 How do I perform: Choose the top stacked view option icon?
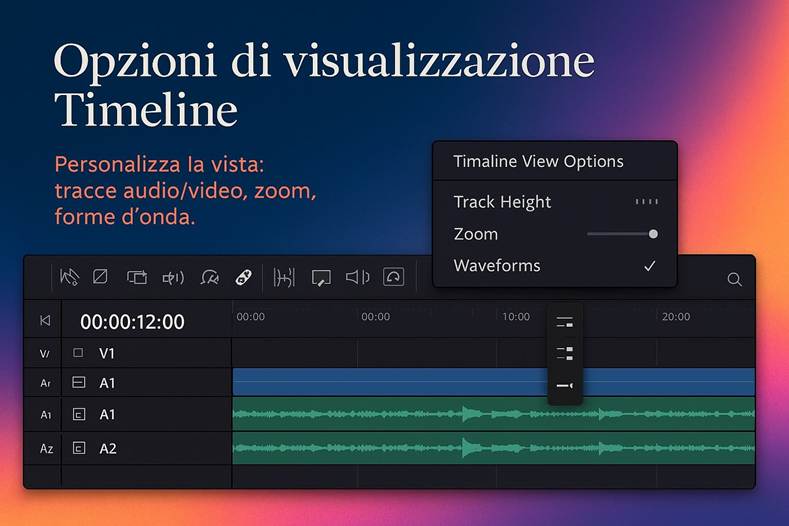click(565, 322)
